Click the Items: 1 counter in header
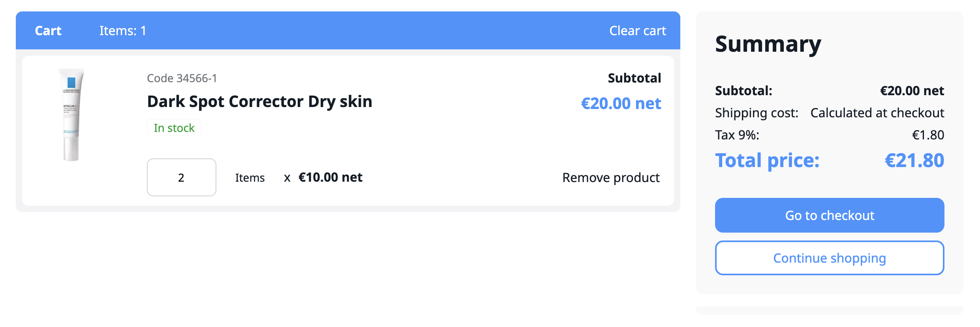 tap(122, 30)
